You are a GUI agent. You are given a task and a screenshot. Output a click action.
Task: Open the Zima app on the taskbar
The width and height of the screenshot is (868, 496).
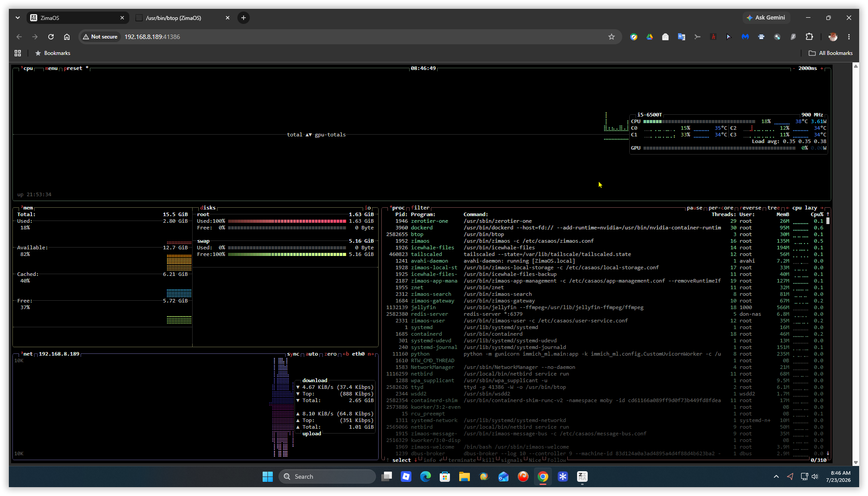[x=582, y=477]
